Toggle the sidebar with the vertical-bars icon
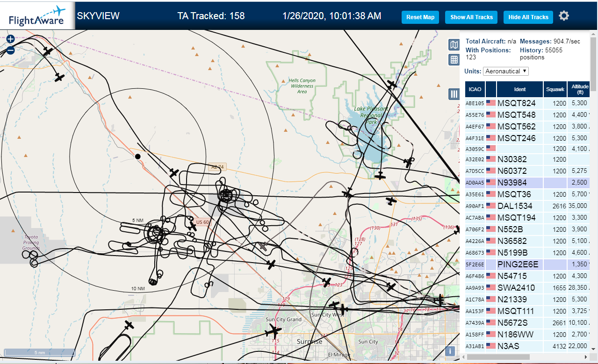The image size is (598, 364). click(x=454, y=94)
